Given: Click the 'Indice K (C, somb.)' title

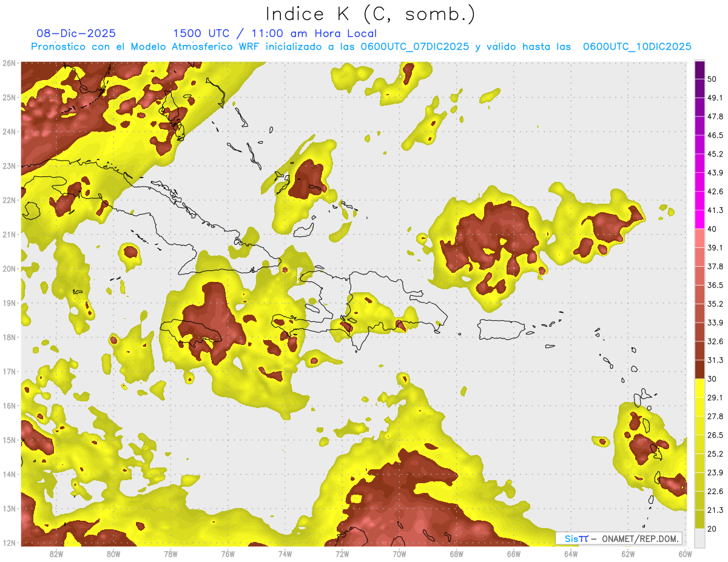Looking at the screenshot, I should point(370,13).
